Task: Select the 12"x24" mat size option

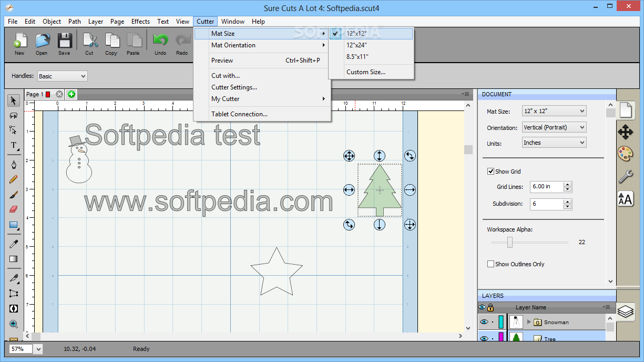Action: pyautogui.click(x=371, y=45)
